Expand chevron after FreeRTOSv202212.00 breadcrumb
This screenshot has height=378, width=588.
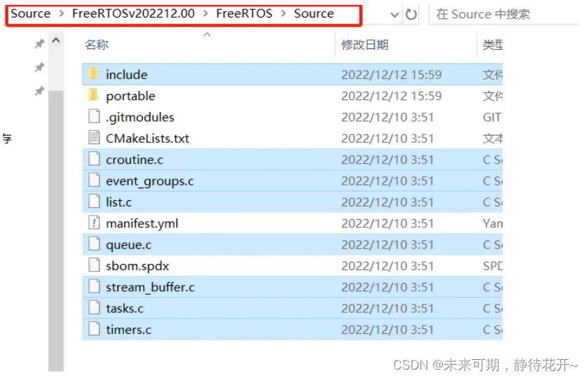click(205, 14)
